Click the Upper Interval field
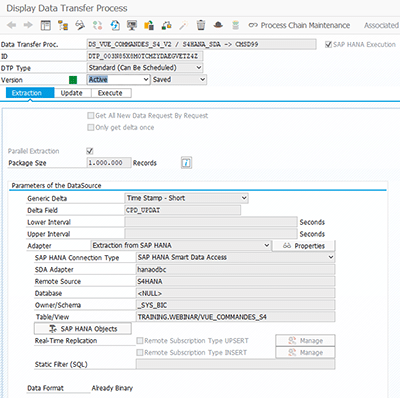The height and width of the screenshot is (398, 400). [211, 234]
